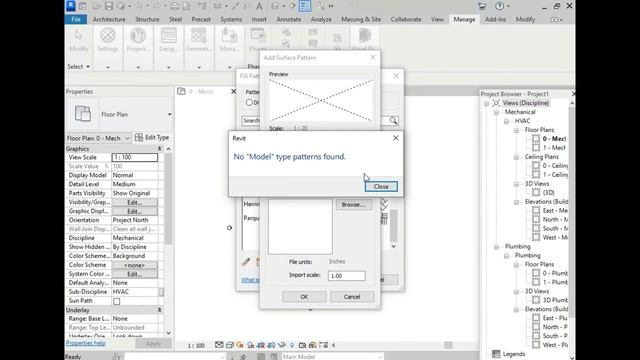This screenshot has height=360, width=640.
Task: Click the highlighted Switch Windows icon in the Quick Access Toolbar
Action: [x=305, y=6]
